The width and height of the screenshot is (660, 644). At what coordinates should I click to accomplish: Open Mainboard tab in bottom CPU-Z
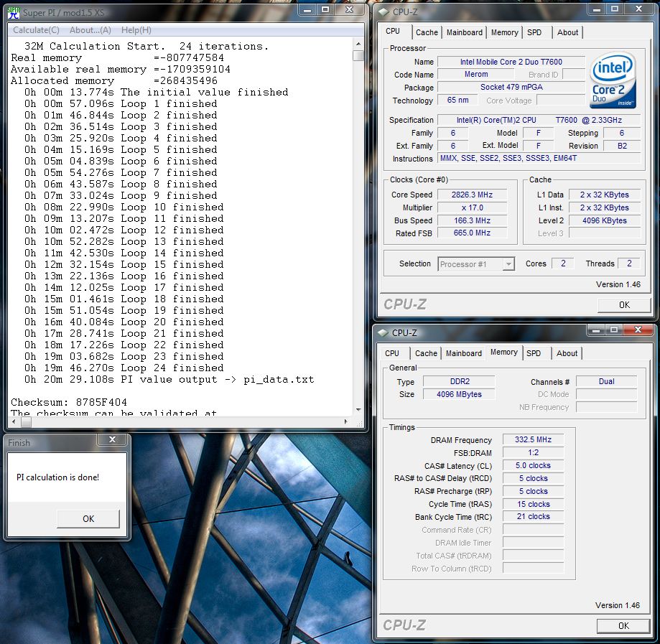click(x=463, y=353)
